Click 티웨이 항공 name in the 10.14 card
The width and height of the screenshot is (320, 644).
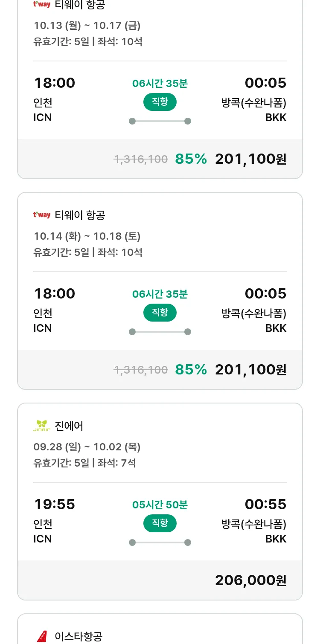pyautogui.click(x=80, y=215)
